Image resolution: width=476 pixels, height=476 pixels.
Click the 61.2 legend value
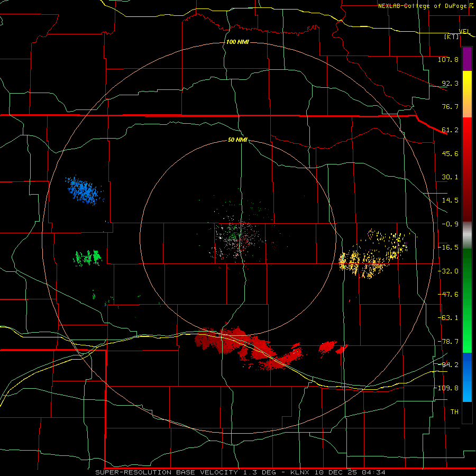click(450, 130)
